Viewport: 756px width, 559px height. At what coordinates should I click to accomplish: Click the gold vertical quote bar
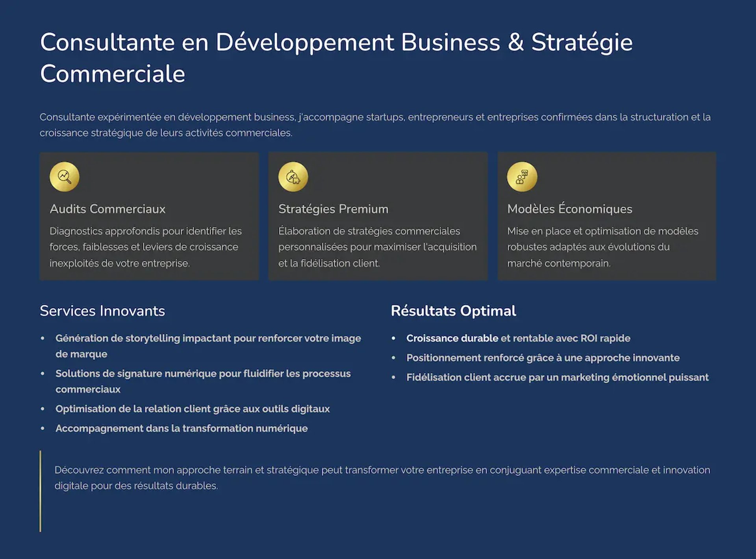coord(40,491)
